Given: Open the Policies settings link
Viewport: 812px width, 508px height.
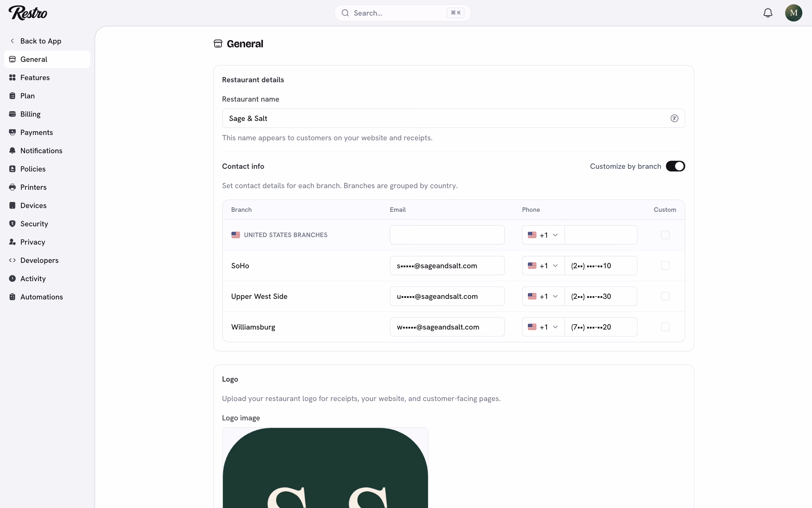Looking at the screenshot, I should point(47,169).
